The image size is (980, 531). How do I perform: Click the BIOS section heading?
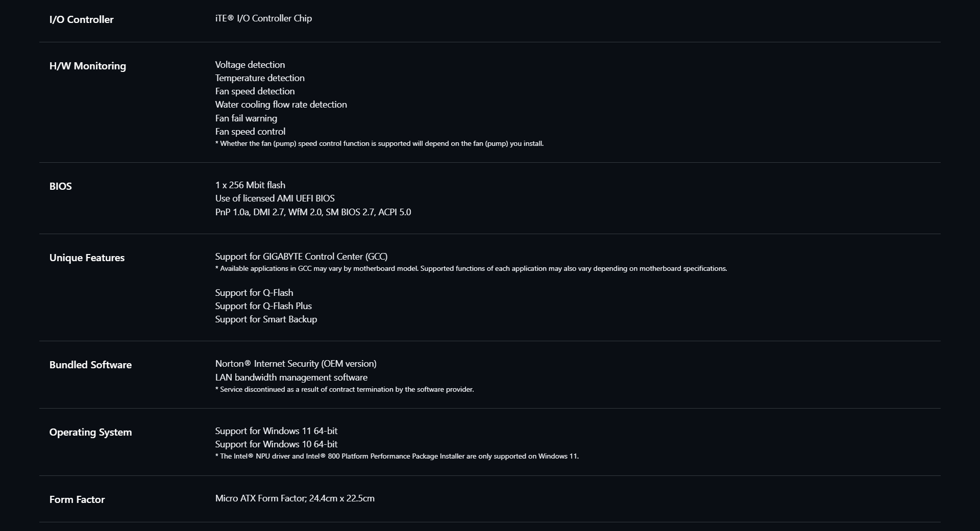[x=60, y=186]
